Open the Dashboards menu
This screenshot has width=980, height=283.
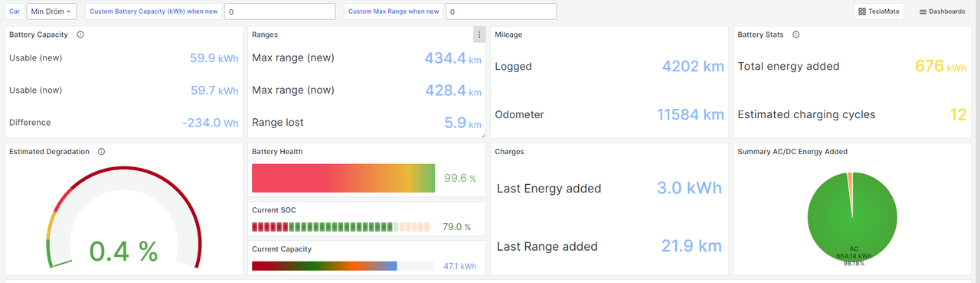pyautogui.click(x=942, y=12)
